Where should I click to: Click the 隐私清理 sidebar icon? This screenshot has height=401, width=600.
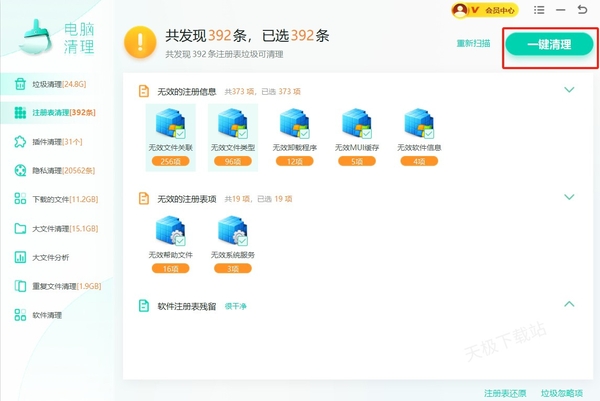point(20,170)
